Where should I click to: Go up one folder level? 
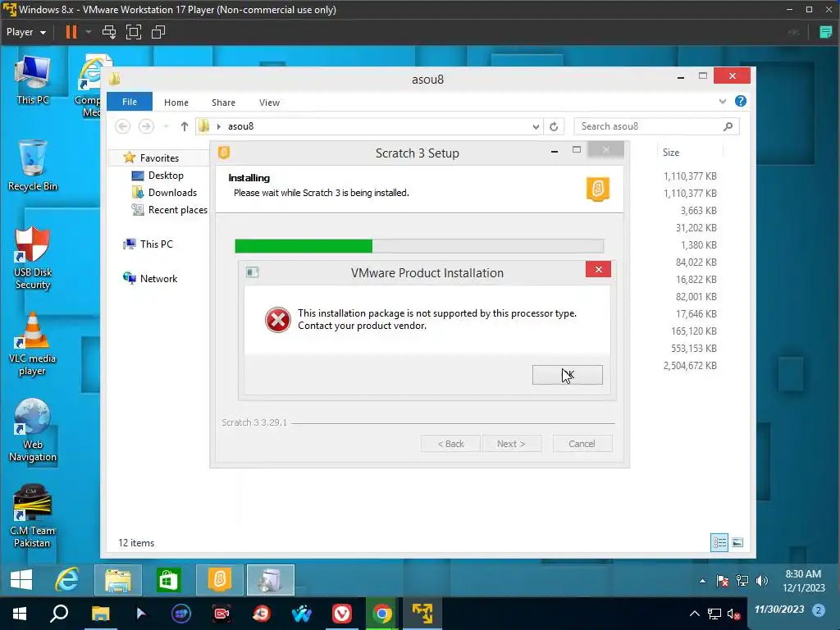pyautogui.click(x=185, y=126)
